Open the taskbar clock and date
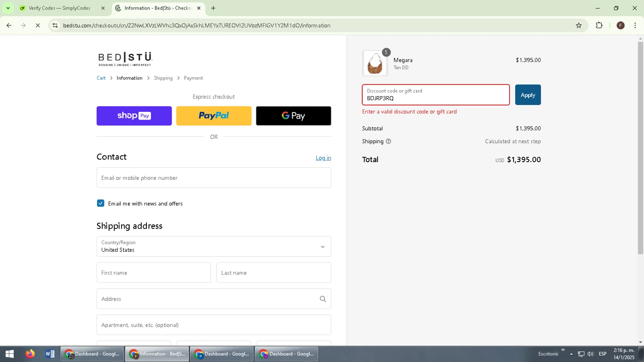Viewport: 644px width, 362px height. (x=624, y=354)
